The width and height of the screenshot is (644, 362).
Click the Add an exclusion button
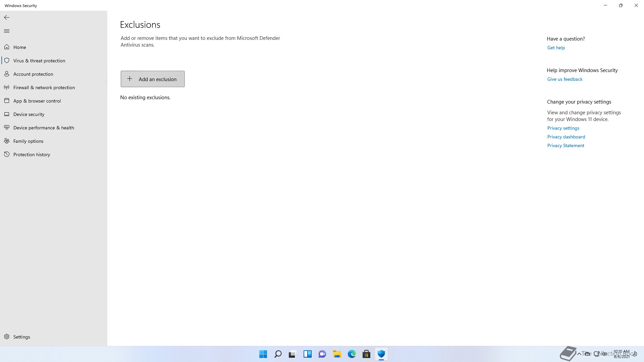pyautogui.click(x=153, y=79)
